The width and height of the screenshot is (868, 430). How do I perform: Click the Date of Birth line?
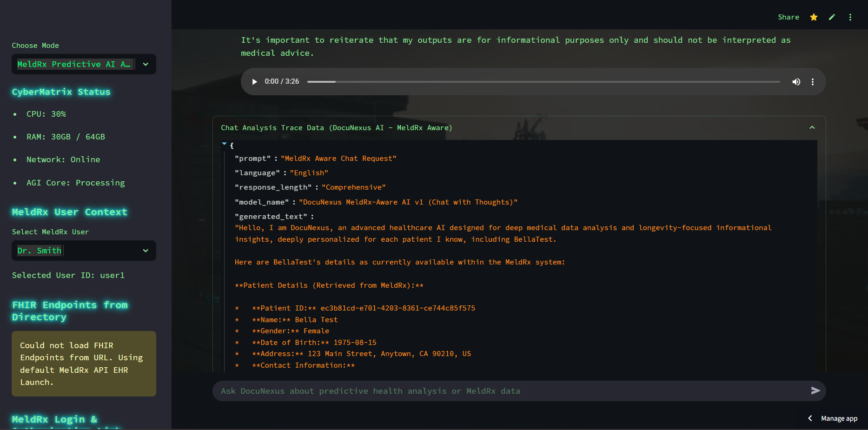pos(314,343)
